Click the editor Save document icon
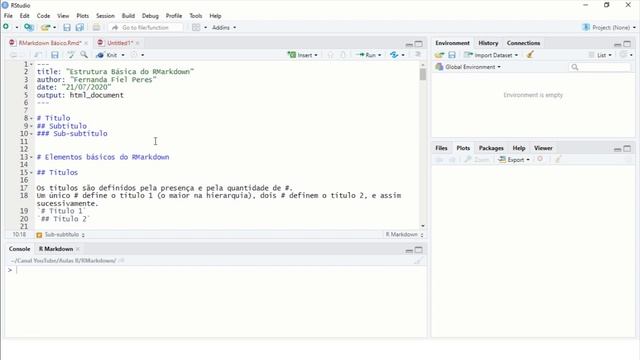This screenshot has width=640, height=360. click(55, 55)
